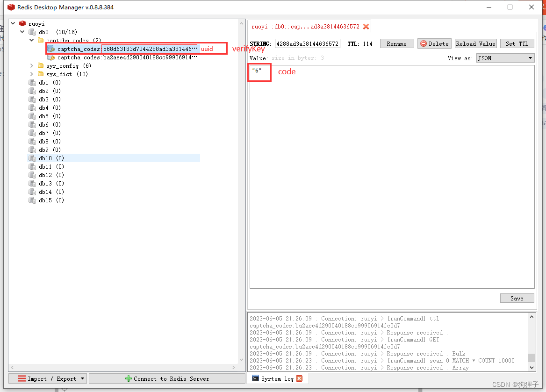Click the db5 database icon
The height and width of the screenshot is (392, 546).
coord(32,116)
